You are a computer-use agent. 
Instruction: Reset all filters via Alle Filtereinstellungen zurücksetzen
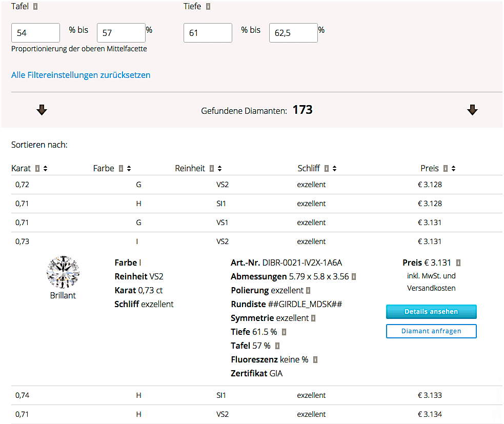tap(80, 75)
